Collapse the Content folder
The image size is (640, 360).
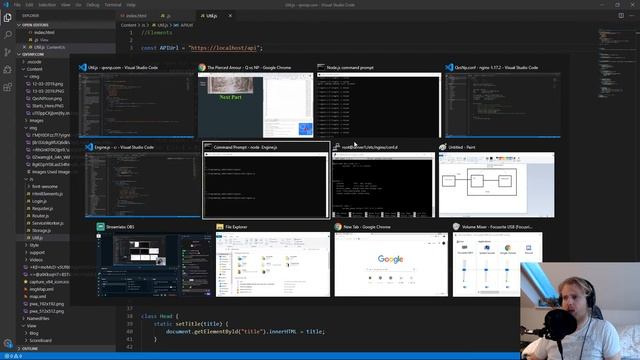tap(34, 69)
